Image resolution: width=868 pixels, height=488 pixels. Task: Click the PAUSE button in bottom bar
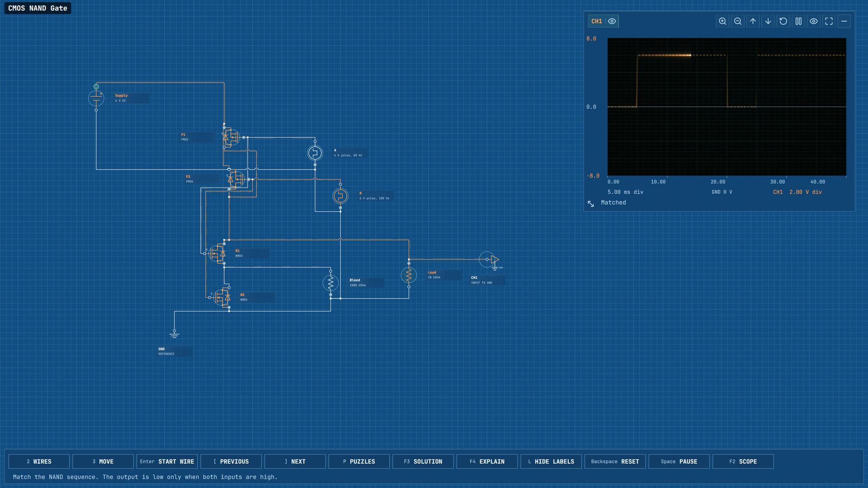(679, 461)
